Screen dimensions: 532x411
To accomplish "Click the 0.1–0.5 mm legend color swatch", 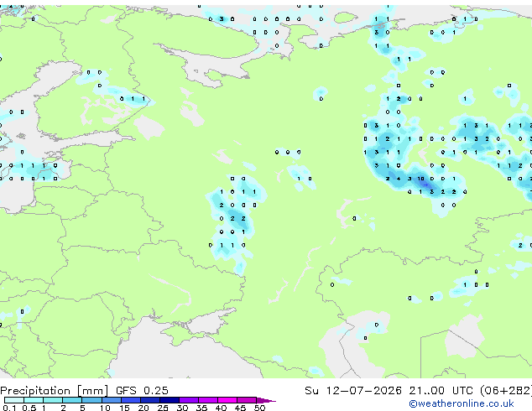I will pos(14,400).
